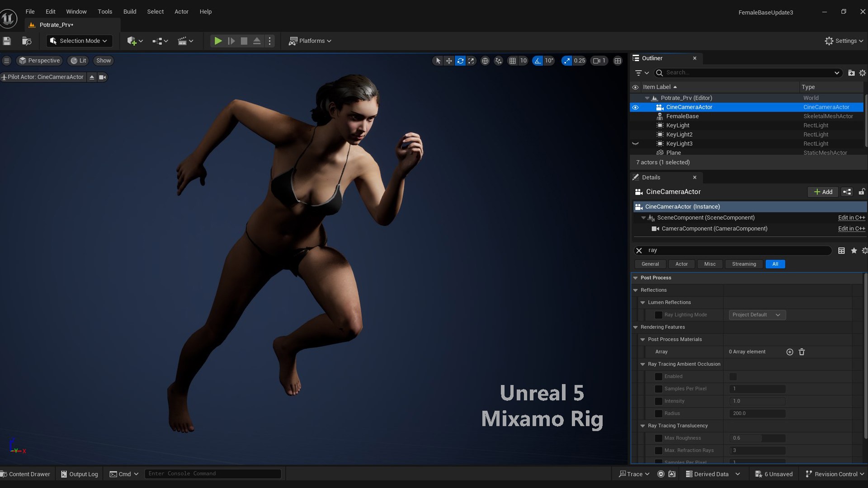Collapse Ray Tracing Ambient Occlusion group
Image resolution: width=868 pixels, height=488 pixels.
(x=643, y=364)
